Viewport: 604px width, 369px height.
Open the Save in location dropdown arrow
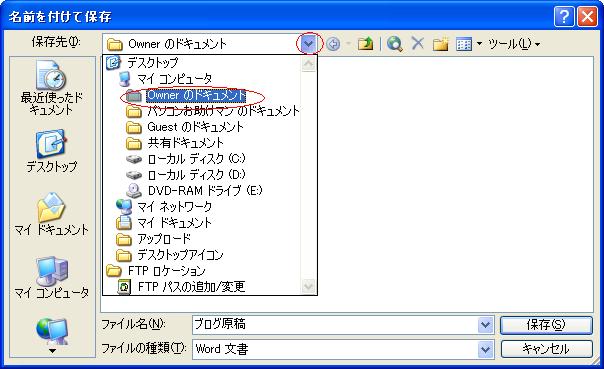308,44
